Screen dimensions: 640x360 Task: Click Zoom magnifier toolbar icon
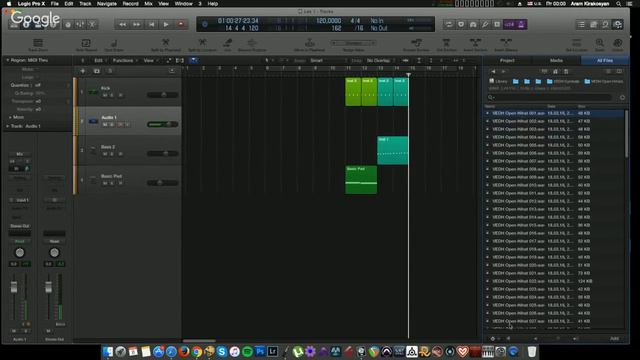pyautogui.click(x=600, y=44)
